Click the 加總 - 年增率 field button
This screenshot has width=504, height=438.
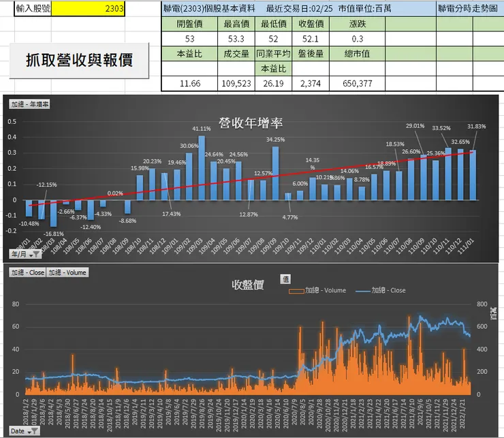pyautogui.click(x=29, y=104)
